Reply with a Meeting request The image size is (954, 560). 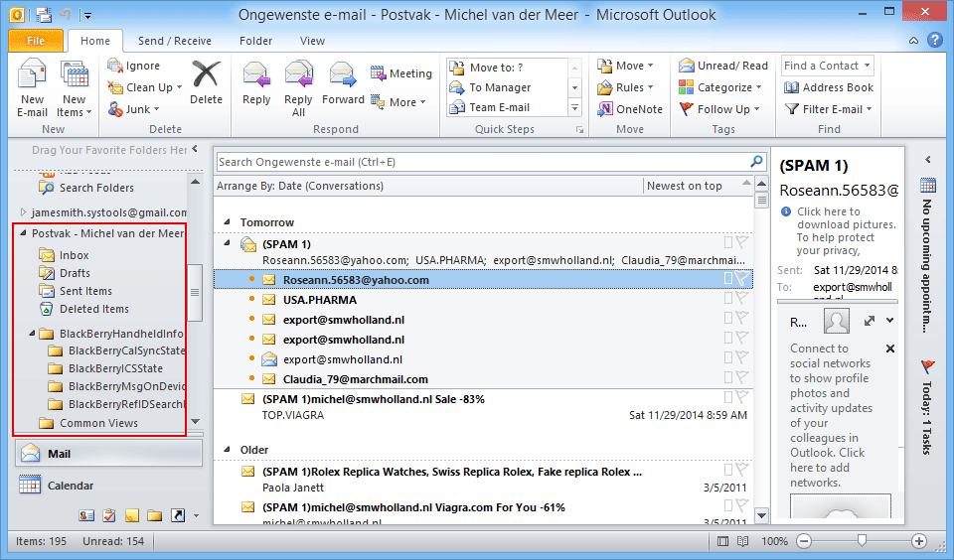click(x=400, y=73)
